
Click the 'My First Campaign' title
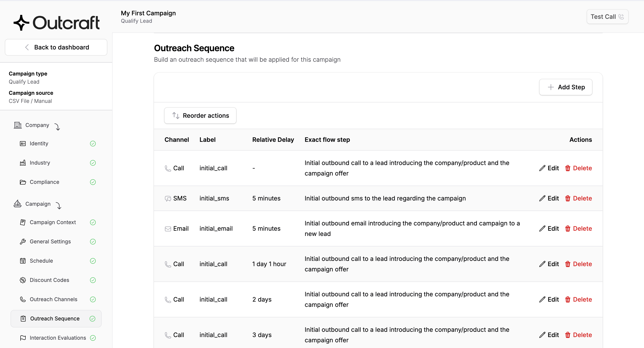148,13
